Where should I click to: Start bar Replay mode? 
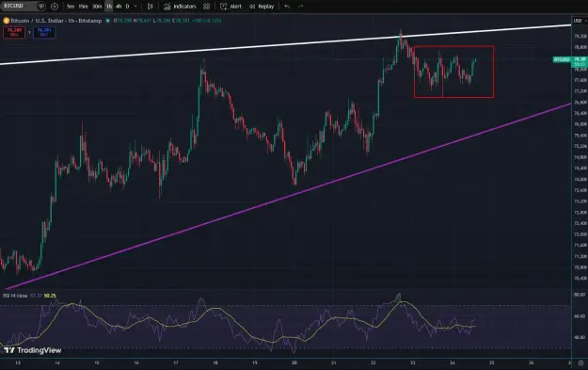coord(262,7)
